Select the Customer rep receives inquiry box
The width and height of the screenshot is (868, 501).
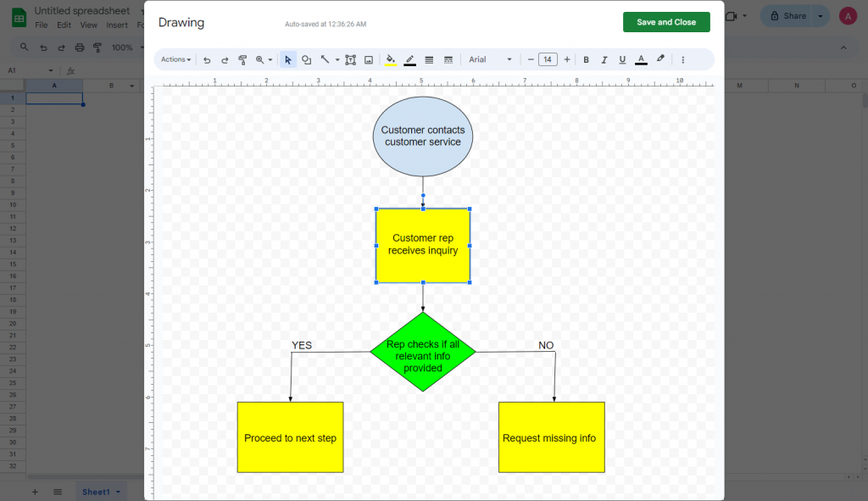[x=423, y=245]
